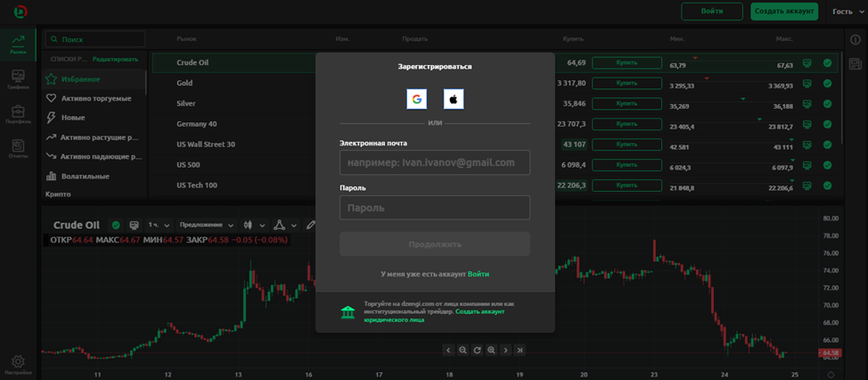Jump to the latest bar with the skip-to-end icon
This screenshot has width=868, height=380.
[x=520, y=350]
